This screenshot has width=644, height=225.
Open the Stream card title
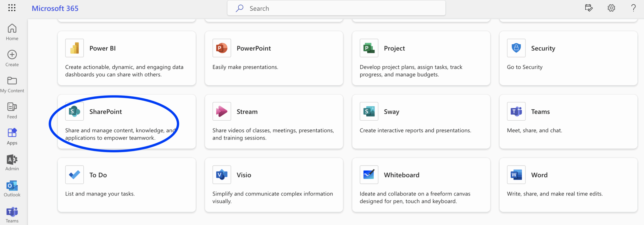pyautogui.click(x=247, y=112)
